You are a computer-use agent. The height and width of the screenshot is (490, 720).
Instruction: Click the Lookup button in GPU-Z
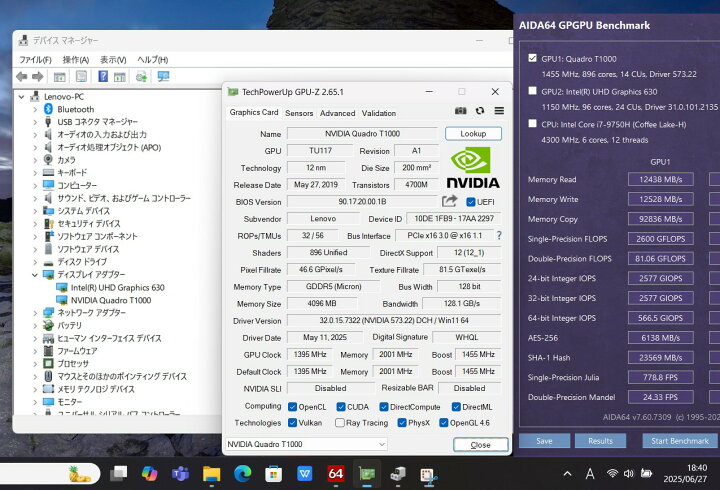pyautogui.click(x=473, y=134)
